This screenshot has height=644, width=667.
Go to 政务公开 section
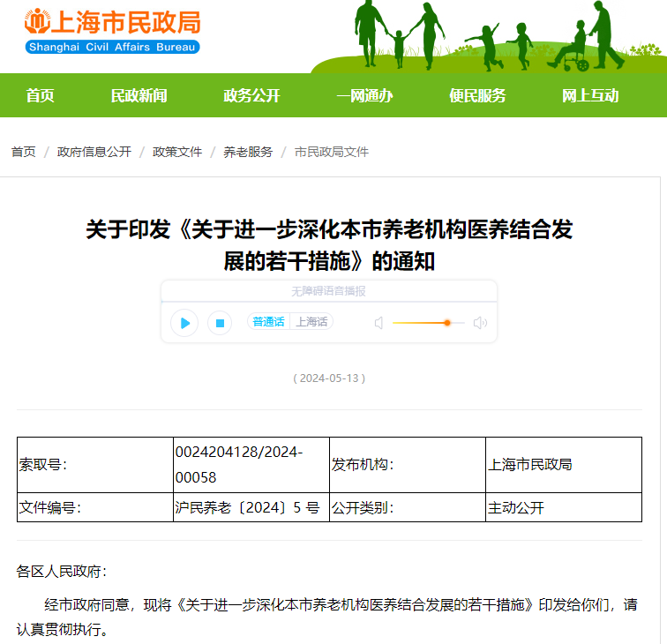(x=251, y=95)
